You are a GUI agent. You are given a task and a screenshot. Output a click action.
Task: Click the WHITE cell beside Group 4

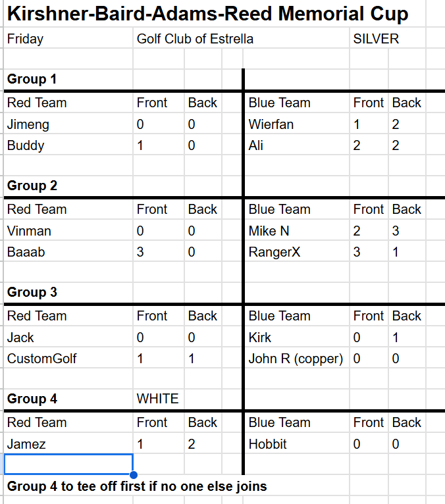click(157, 399)
